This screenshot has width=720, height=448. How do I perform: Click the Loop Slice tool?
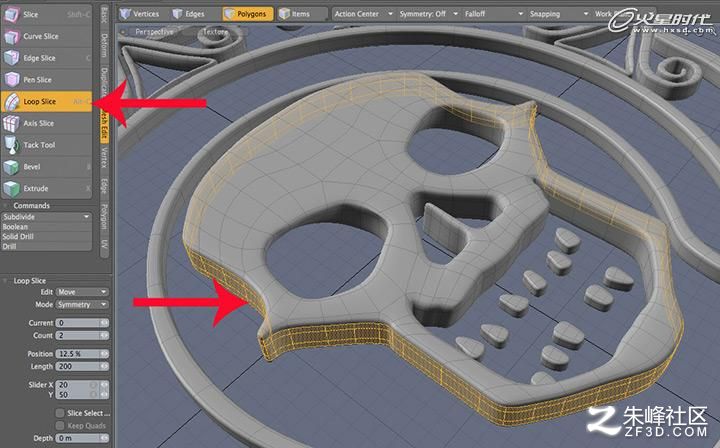(x=47, y=101)
